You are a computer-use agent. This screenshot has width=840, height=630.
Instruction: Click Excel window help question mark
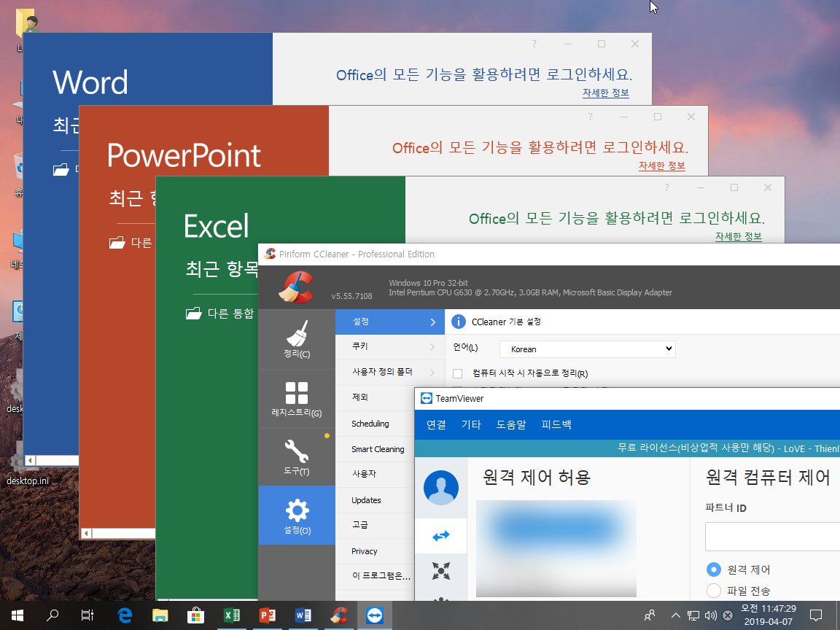click(667, 187)
